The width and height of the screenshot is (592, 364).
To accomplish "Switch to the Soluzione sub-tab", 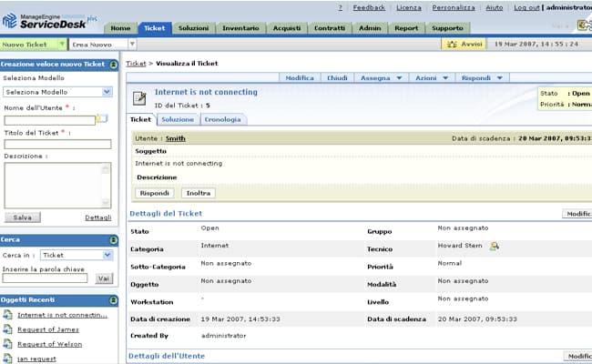I will 178,119.
